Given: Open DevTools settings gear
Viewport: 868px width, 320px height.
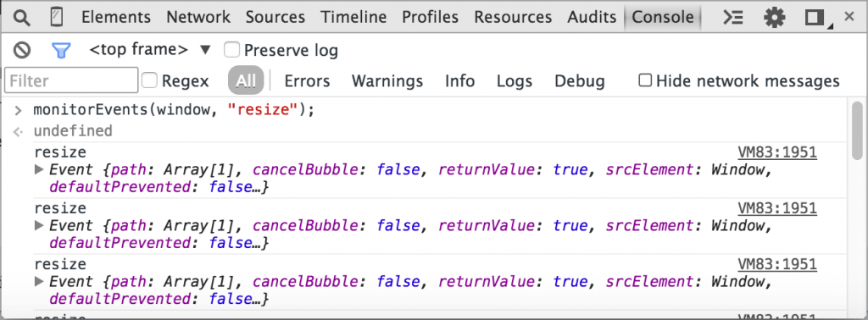Looking at the screenshot, I should 775,18.
